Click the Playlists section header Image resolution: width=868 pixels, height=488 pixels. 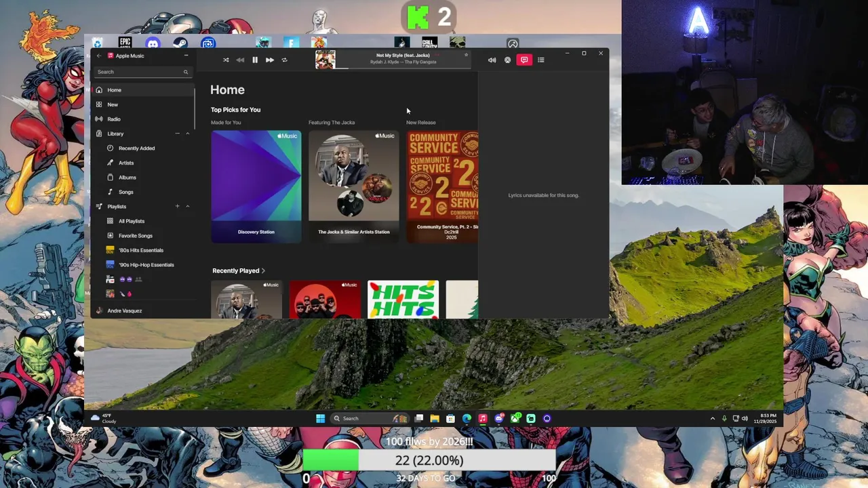tap(116, 207)
